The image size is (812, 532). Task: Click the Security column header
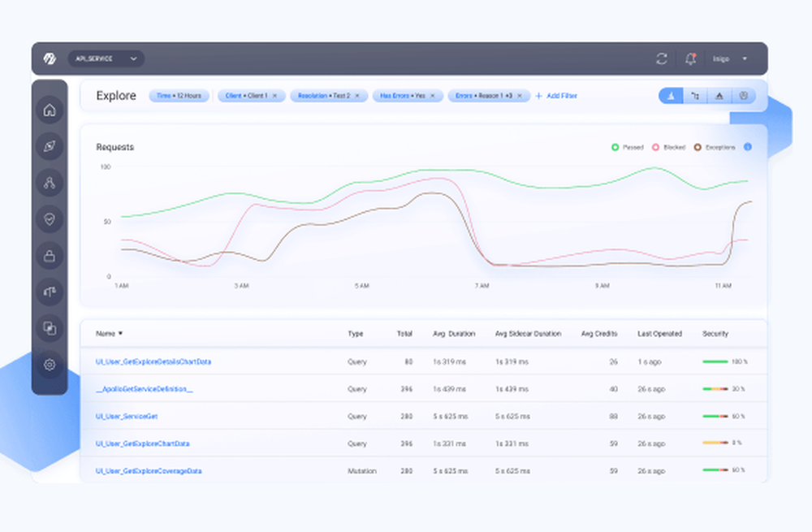pos(715,334)
